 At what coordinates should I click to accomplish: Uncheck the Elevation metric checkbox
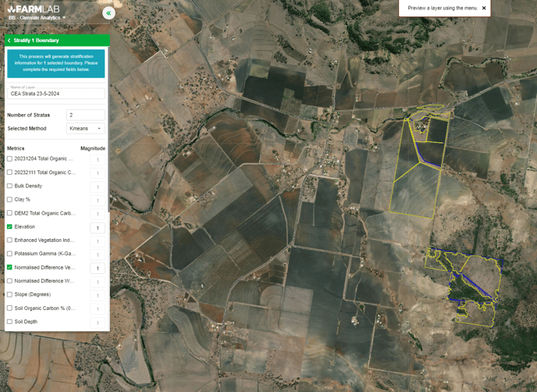[10, 227]
